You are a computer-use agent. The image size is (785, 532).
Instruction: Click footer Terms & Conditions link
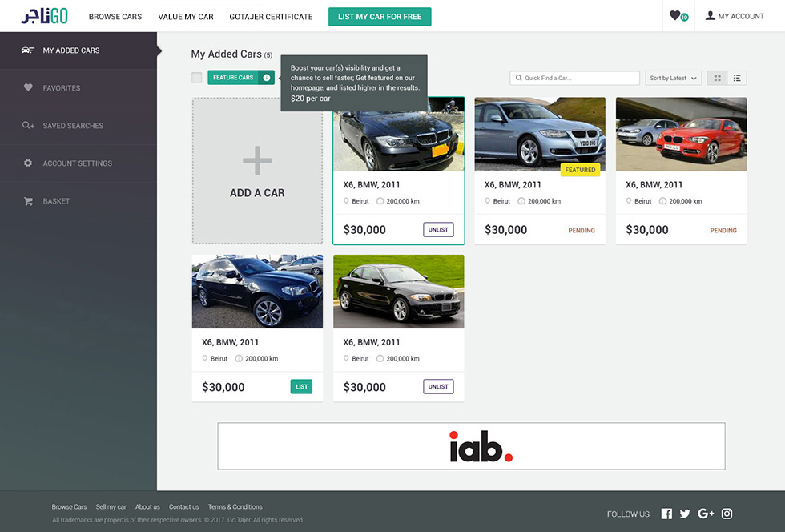tap(235, 507)
